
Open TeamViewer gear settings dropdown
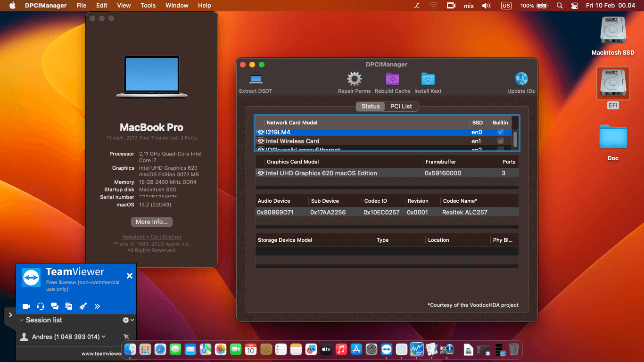tap(128, 320)
